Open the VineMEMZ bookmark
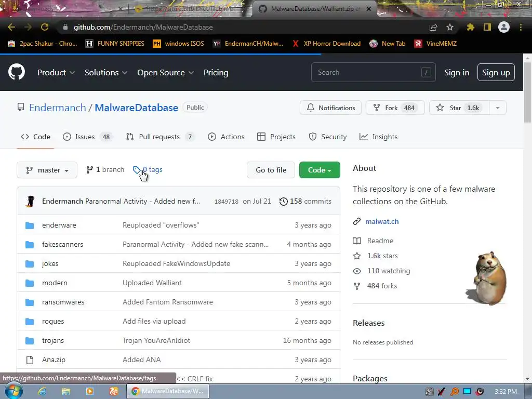Screen dimensions: 532x399 pyautogui.click(x=435, y=44)
